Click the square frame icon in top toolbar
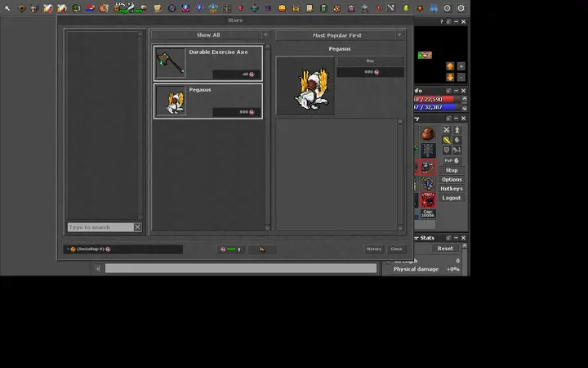The height and width of the screenshot is (368, 588). 227,8
